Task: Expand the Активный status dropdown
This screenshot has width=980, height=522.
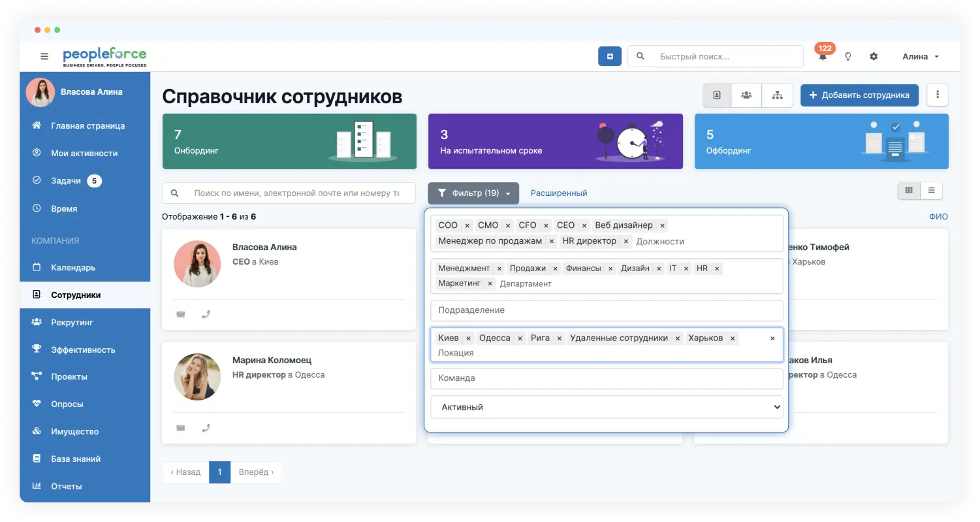Action: [606, 407]
